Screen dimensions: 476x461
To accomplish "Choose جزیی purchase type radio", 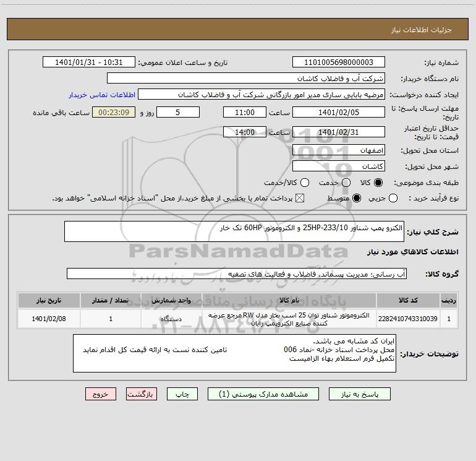I will 393,199.
